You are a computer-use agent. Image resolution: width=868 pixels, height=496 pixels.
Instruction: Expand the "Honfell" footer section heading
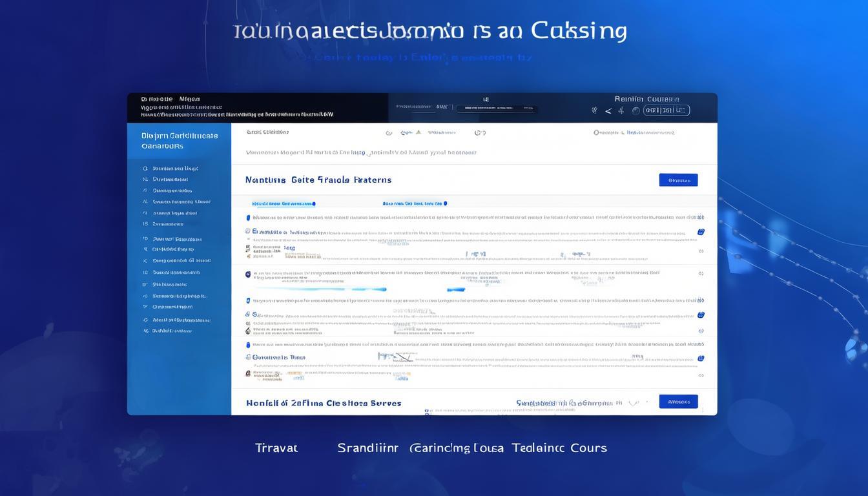pos(323,403)
